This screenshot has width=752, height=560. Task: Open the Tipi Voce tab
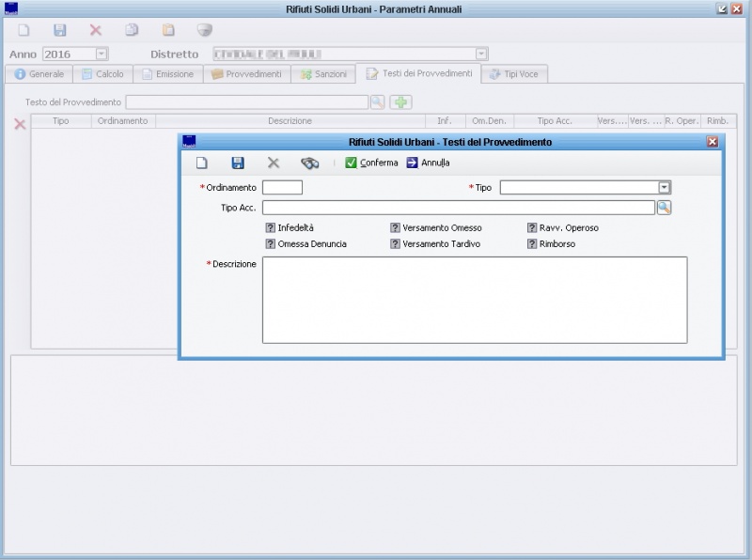514,74
